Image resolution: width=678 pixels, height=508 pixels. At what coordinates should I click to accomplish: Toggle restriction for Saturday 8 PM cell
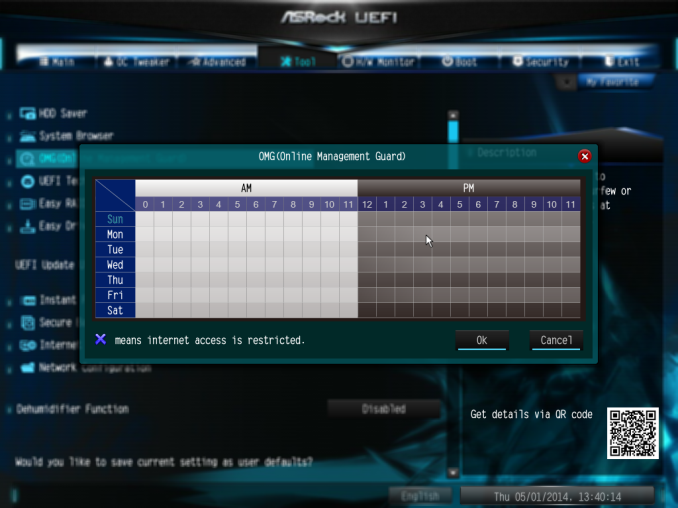click(515, 310)
